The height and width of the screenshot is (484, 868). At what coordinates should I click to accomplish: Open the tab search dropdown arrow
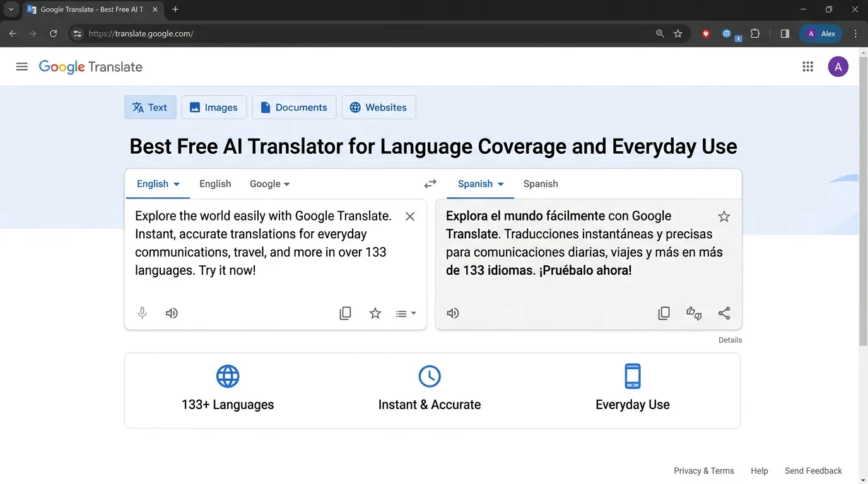pos(11,9)
